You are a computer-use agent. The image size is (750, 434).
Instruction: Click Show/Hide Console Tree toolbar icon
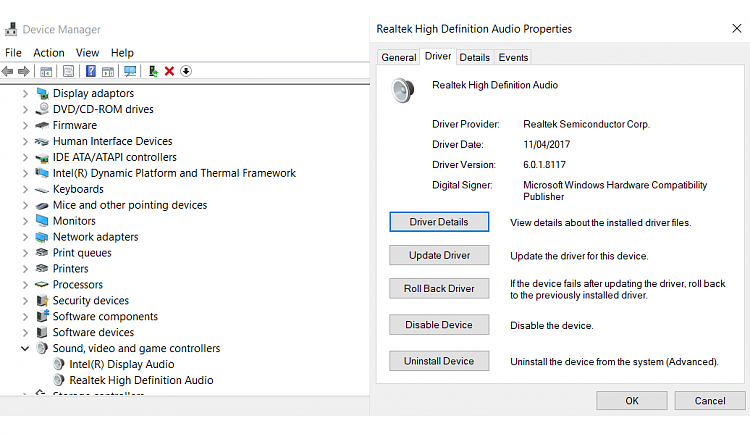coord(46,72)
